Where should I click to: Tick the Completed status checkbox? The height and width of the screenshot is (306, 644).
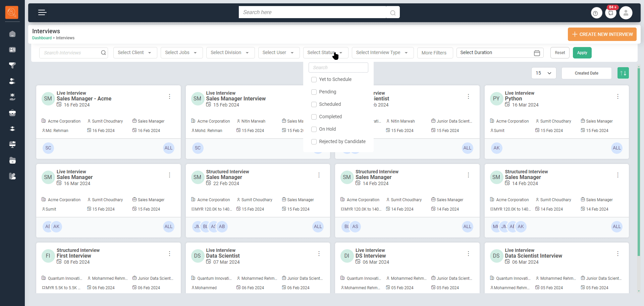pyautogui.click(x=314, y=117)
